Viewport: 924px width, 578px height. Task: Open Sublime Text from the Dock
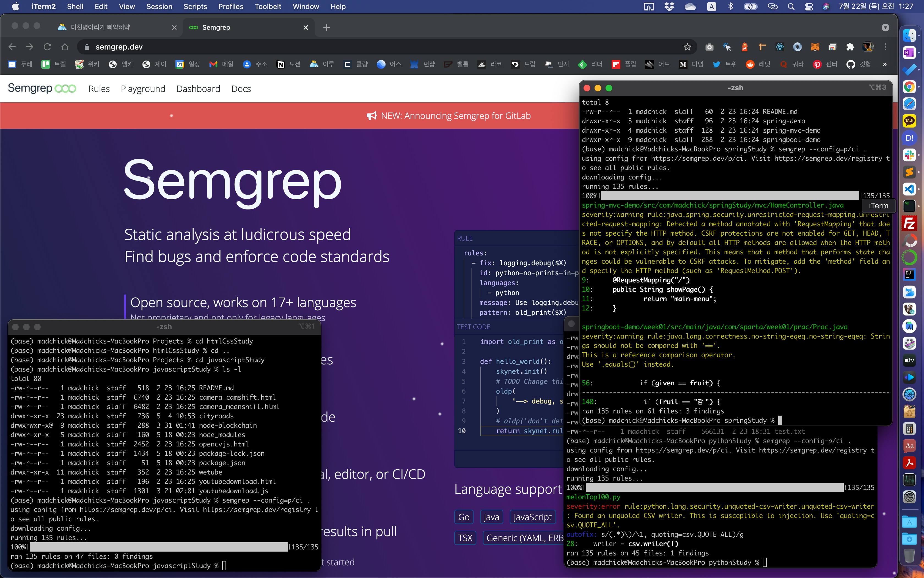(909, 172)
